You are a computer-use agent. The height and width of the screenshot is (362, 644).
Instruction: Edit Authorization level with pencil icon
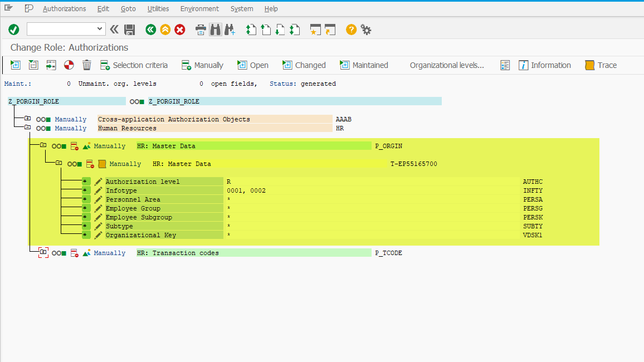tap(98, 182)
